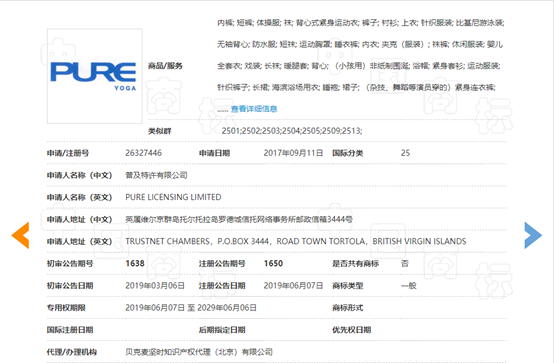Select registration announcement issue 1650
554x363 pixels.
273,263
